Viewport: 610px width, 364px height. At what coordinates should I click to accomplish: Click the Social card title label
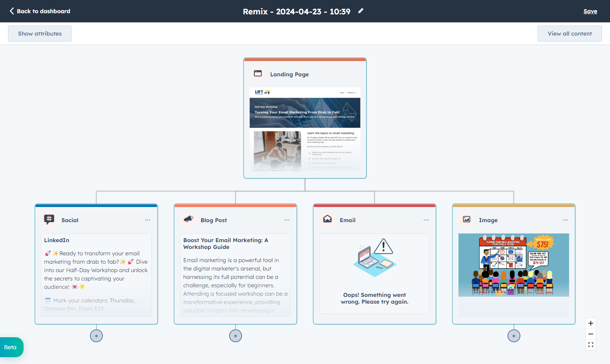(x=70, y=220)
